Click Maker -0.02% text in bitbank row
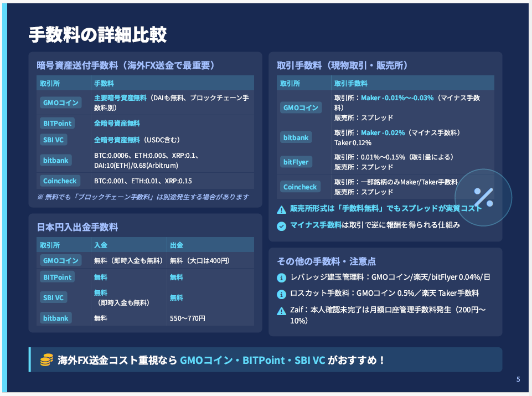Viewport: 532px width, 396px height. click(x=383, y=133)
